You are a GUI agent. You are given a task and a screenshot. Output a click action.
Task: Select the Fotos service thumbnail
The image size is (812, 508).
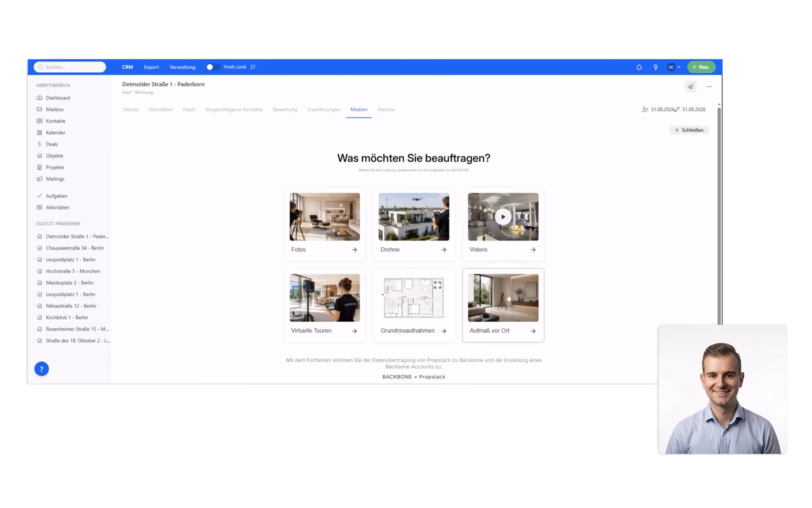(325, 217)
